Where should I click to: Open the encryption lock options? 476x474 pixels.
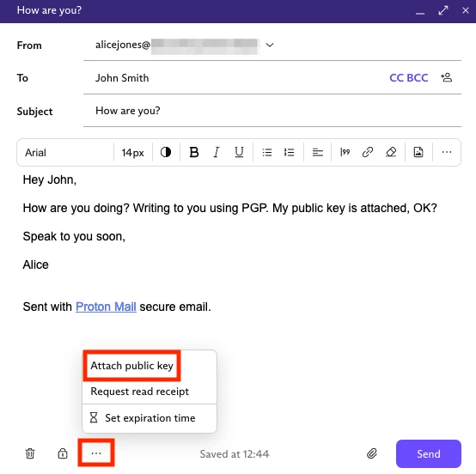point(63,453)
